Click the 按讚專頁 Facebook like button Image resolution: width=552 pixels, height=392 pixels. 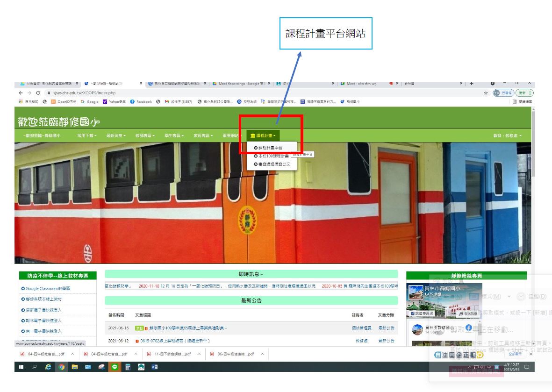[x=423, y=313]
